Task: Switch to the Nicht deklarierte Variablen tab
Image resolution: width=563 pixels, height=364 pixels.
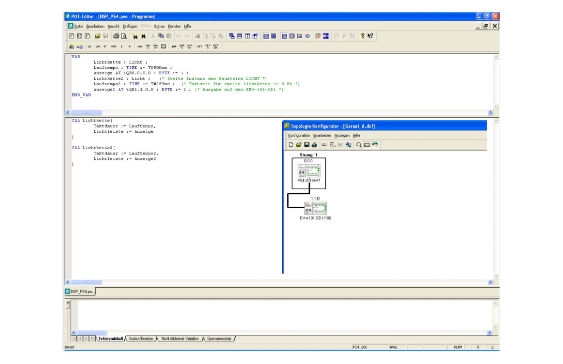Action: [180, 339]
